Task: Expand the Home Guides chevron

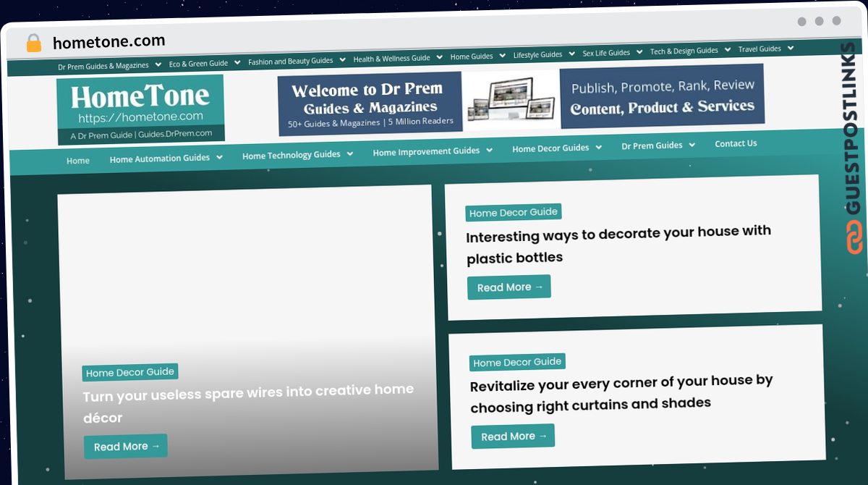Action: pyautogui.click(x=502, y=55)
